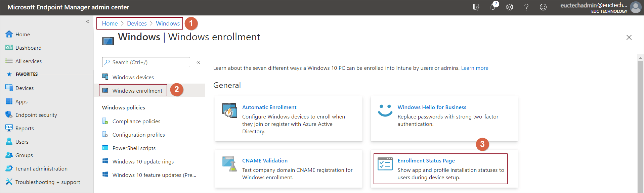Click the Windows 10 update rings icon
This screenshot has height=193, width=644.
click(105, 161)
